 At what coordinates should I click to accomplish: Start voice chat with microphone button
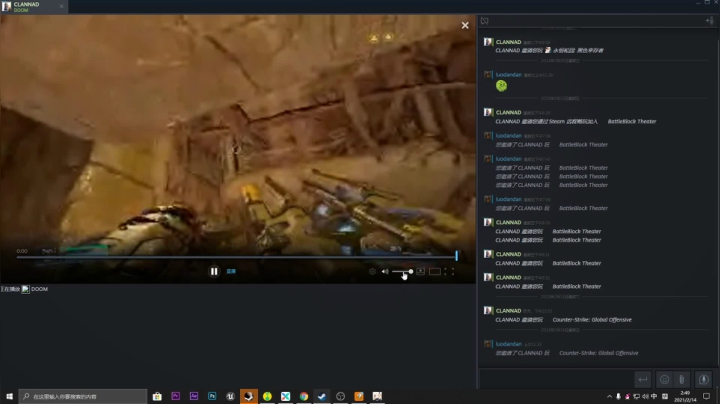pyautogui.click(x=703, y=379)
